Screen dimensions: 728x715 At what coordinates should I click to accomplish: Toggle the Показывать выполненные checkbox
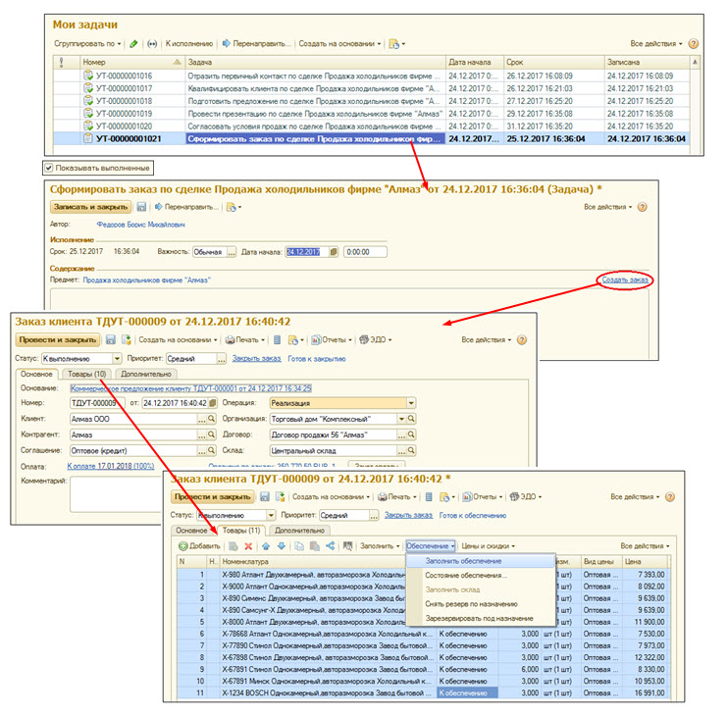tap(49, 168)
